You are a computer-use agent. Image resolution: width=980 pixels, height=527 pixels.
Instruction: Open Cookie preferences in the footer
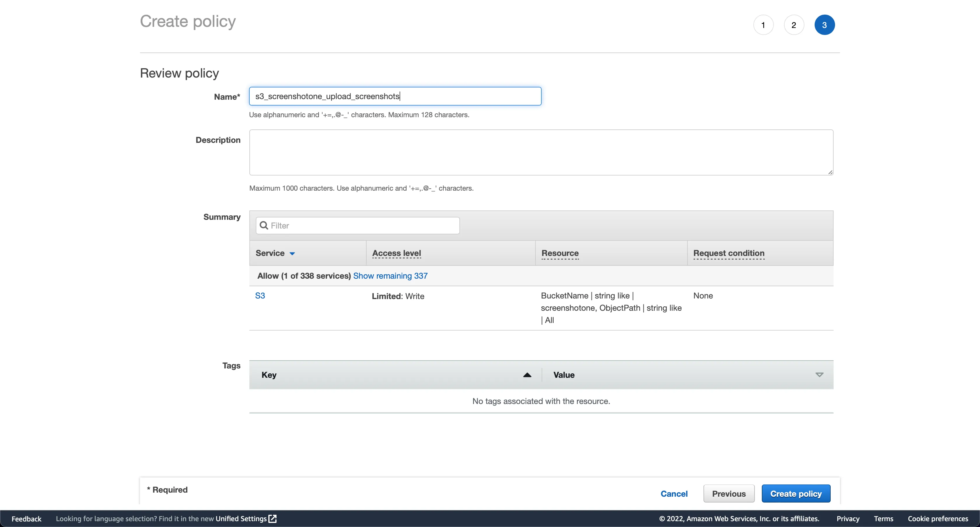point(938,519)
